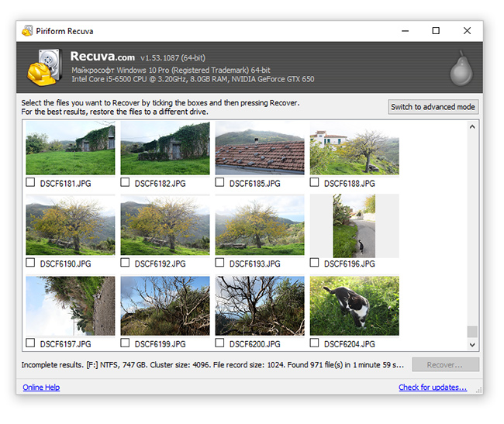This screenshot has height=424, width=504.
Task: Select the DSCF6204.JPG cat on grass thumbnail
Action: coord(354,306)
